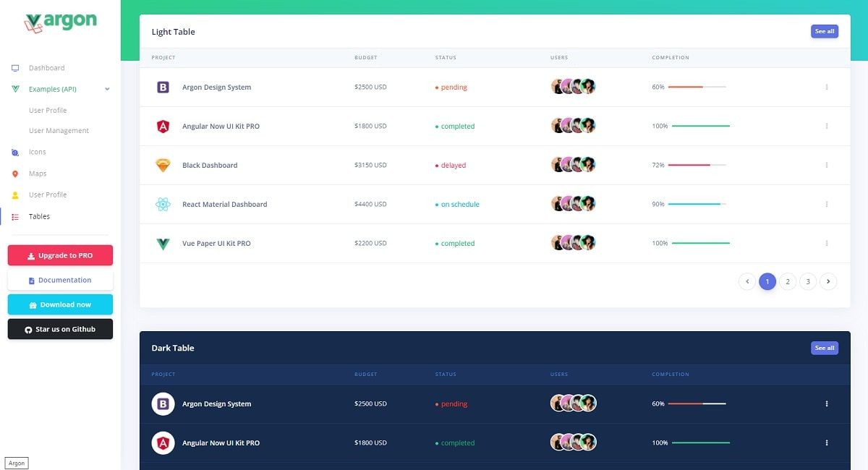Click the COMPLETION column header in Dark Table
Viewport: 868px width, 470px height.
pyautogui.click(x=671, y=375)
